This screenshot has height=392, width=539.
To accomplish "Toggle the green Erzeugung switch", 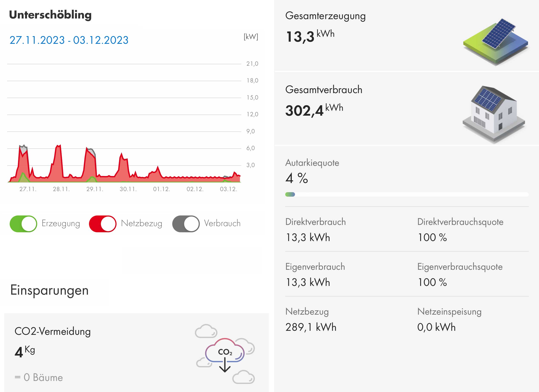I will coord(23,224).
